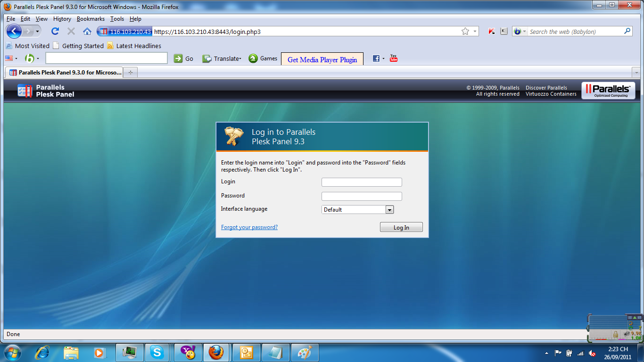The image size is (644, 362).
Task: Click the Login text field
Action: click(x=362, y=182)
